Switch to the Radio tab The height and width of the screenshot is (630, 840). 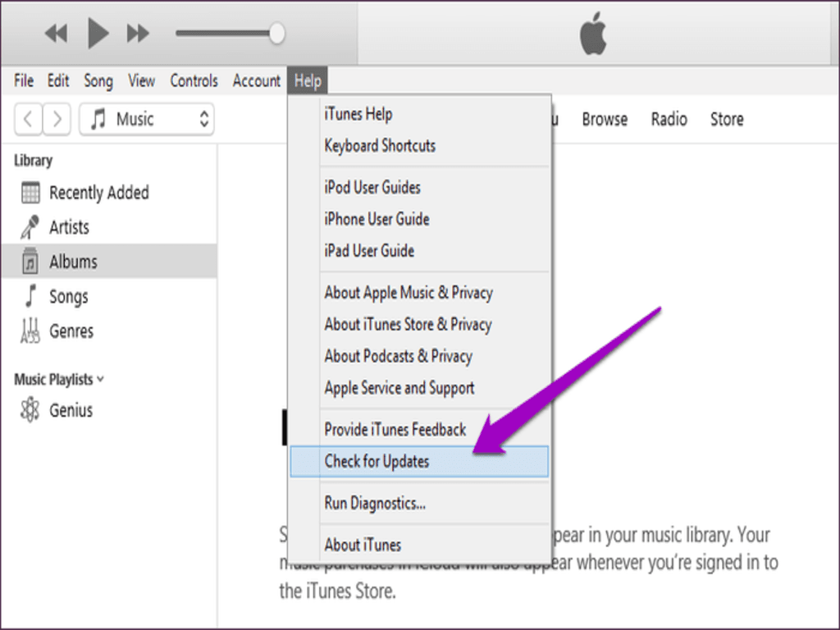(669, 119)
